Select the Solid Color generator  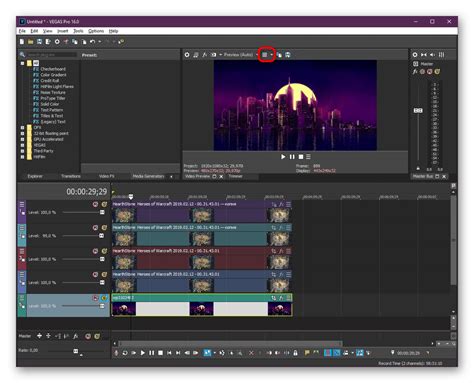pyautogui.click(x=50, y=104)
